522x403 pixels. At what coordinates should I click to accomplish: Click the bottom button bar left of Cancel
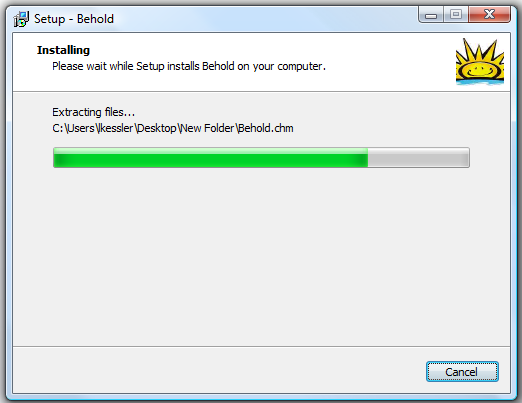pyautogui.click(x=217, y=370)
